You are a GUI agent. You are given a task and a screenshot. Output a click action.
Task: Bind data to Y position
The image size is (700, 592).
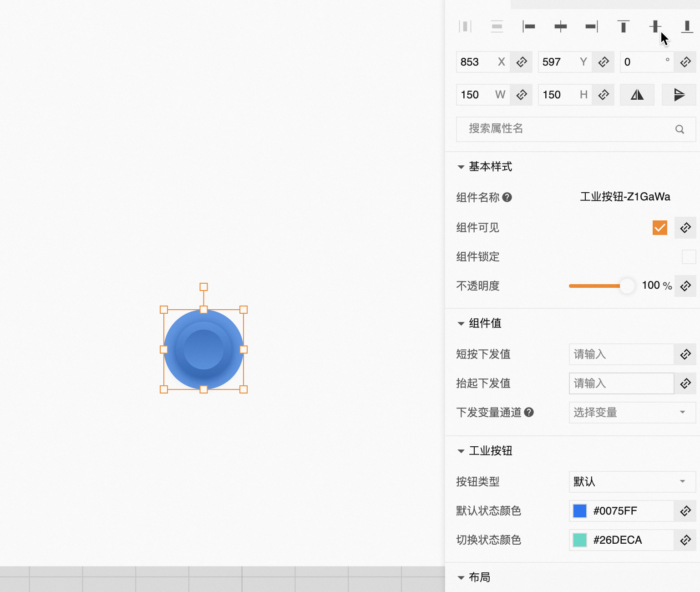[x=604, y=62]
